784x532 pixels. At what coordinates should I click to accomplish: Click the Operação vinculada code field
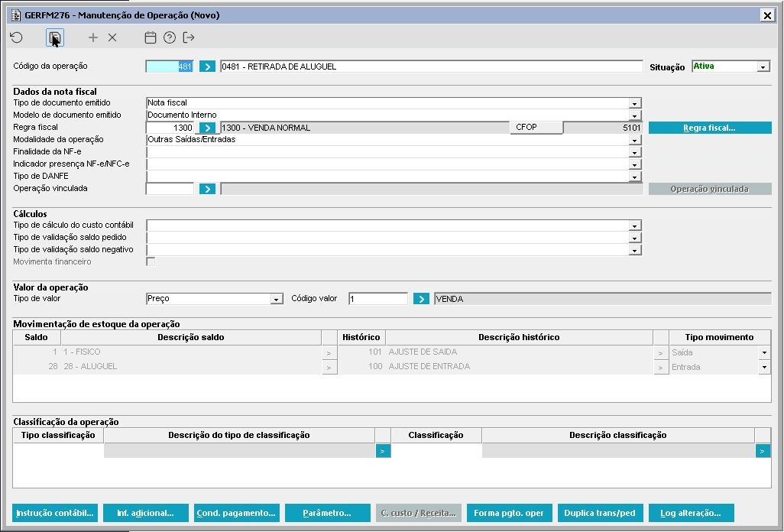tap(170, 189)
